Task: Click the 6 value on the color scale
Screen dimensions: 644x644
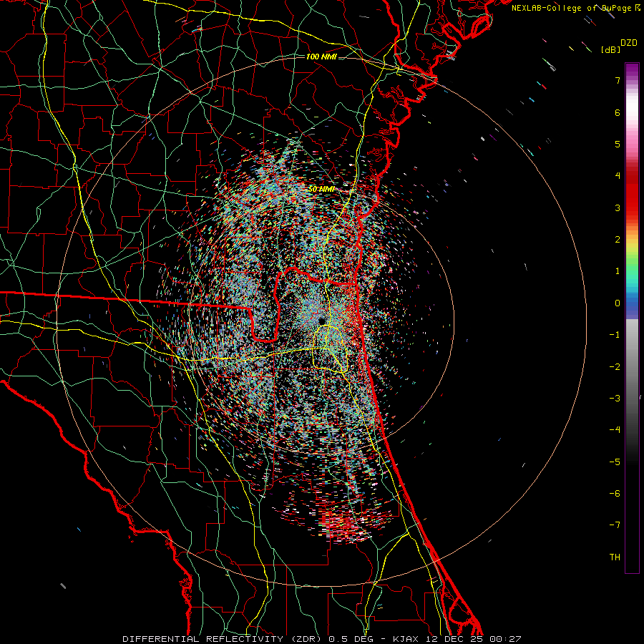Action: [618, 112]
